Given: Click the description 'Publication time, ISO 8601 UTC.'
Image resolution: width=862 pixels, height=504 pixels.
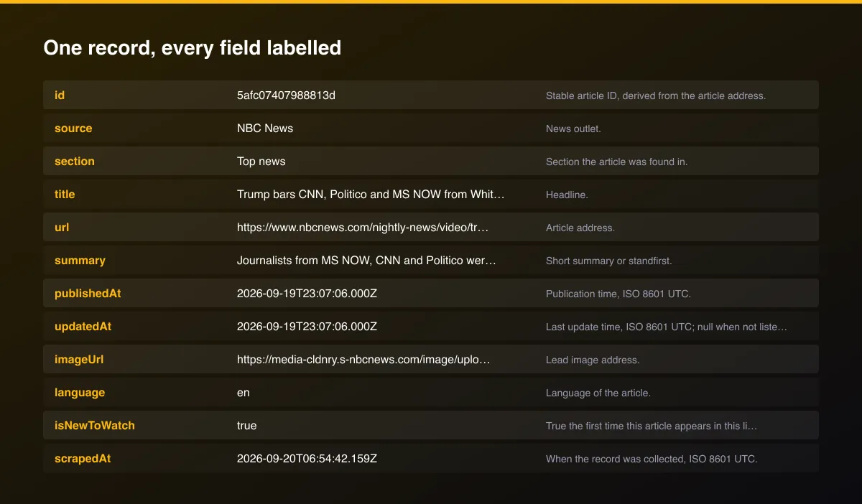Looking at the screenshot, I should (x=618, y=294).
